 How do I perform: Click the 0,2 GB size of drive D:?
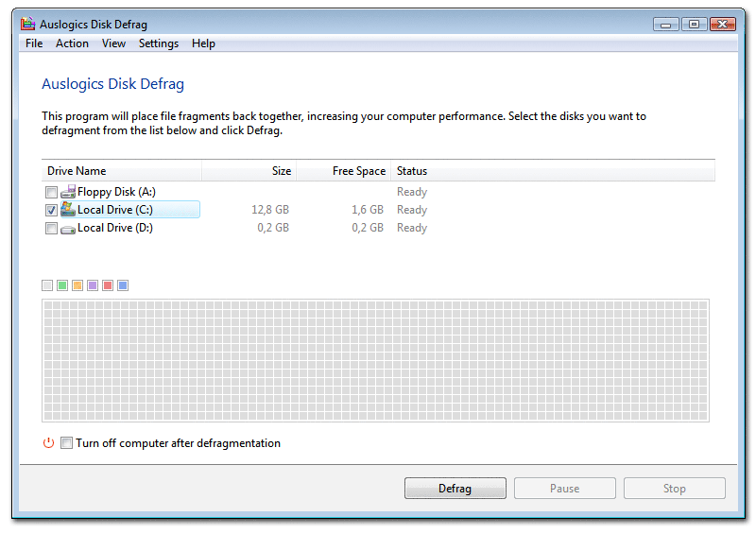click(x=273, y=228)
